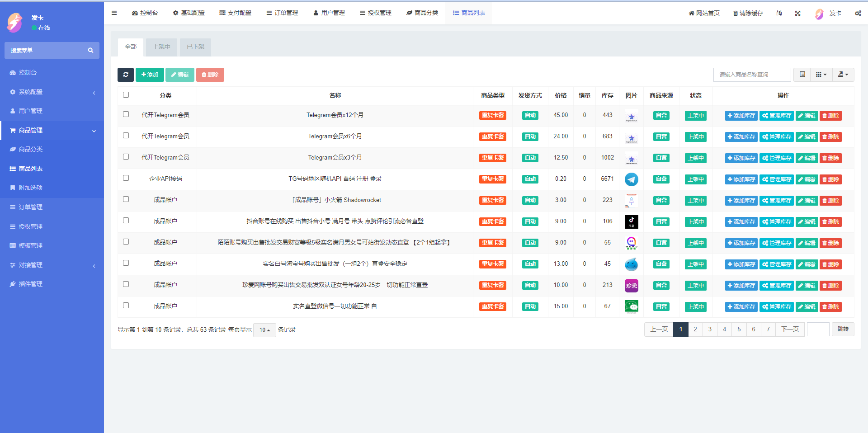The height and width of the screenshot is (433, 868).
Task: Open the settings gears icon at top right
Action: point(858,13)
